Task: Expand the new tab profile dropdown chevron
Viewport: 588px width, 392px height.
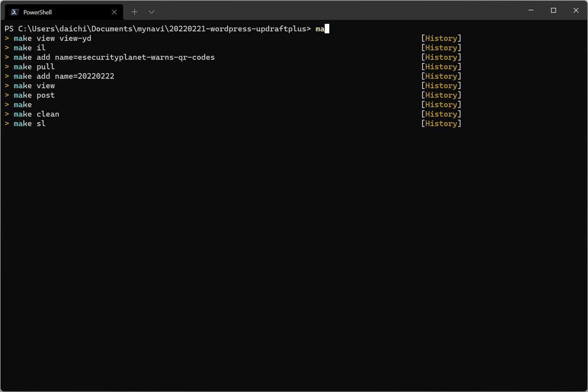Action: coord(151,12)
